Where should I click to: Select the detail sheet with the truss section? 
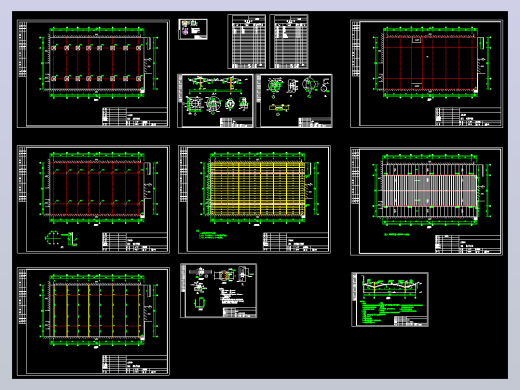point(215,101)
